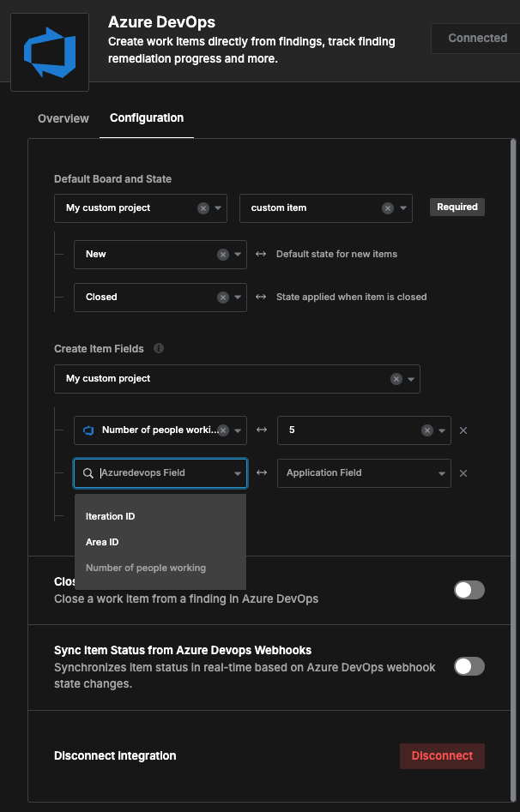Image resolution: width=520 pixels, height=812 pixels.
Task: Click the Azure DevOps logo icon
Action: click(50, 52)
